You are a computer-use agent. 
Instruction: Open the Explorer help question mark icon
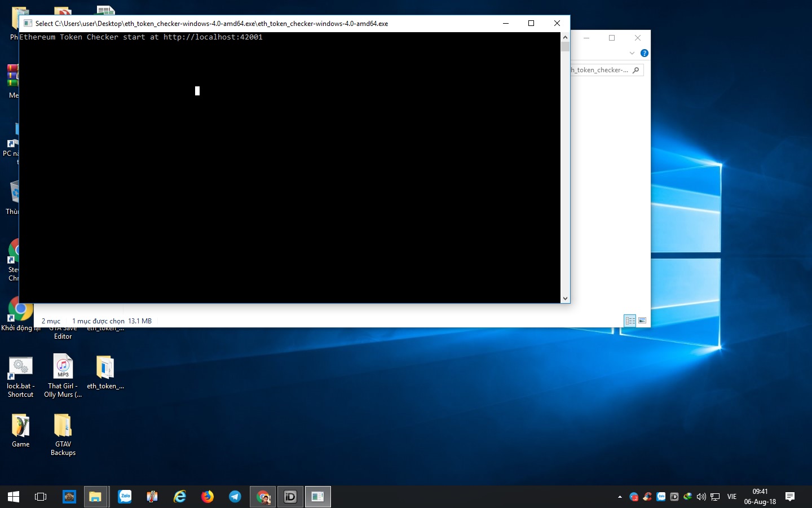click(x=644, y=53)
